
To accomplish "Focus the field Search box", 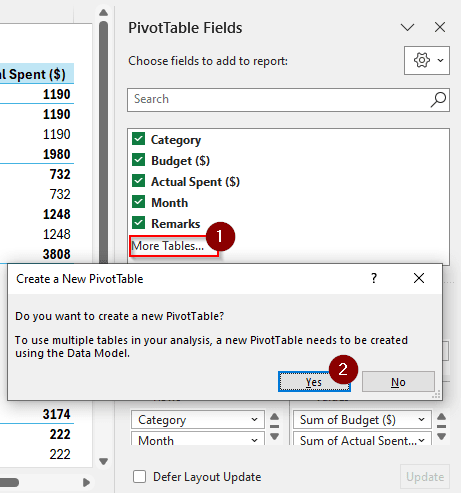I will pos(288,100).
